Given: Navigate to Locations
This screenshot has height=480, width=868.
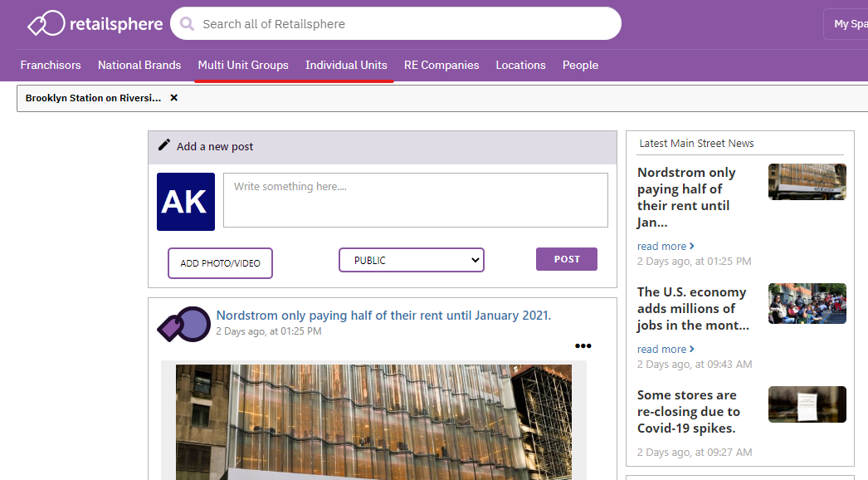Looking at the screenshot, I should pyautogui.click(x=520, y=65).
